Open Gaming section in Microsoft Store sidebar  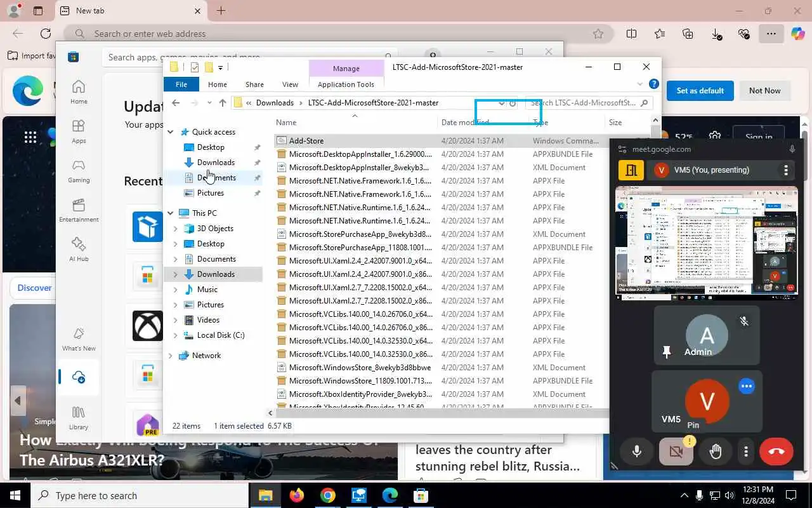(x=79, y=171)
